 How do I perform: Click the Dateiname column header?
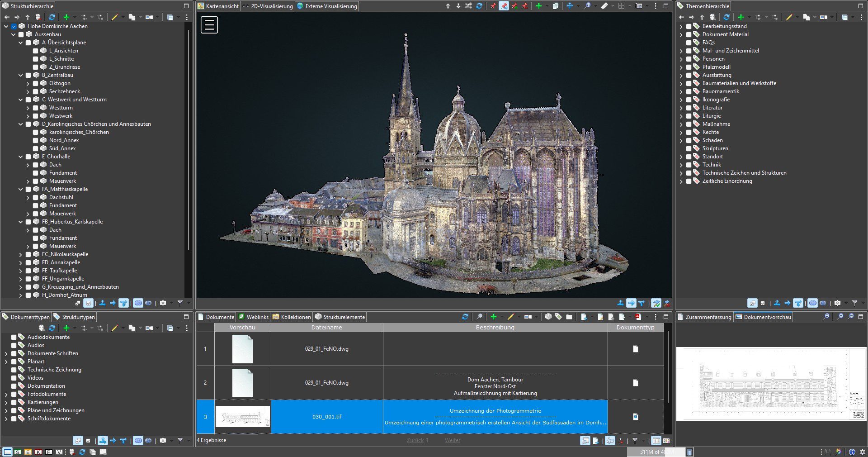[326, 327]
